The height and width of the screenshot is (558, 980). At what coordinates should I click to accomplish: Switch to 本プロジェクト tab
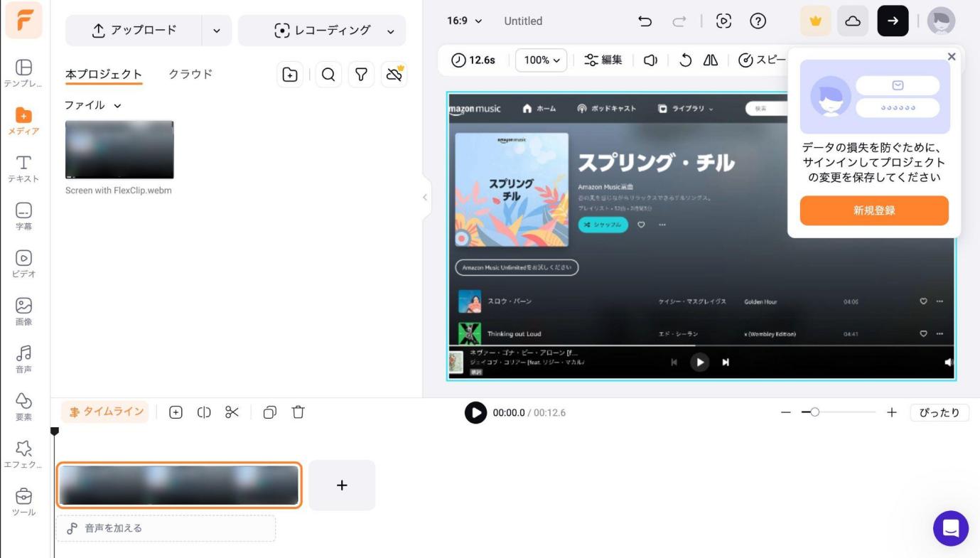104,74
